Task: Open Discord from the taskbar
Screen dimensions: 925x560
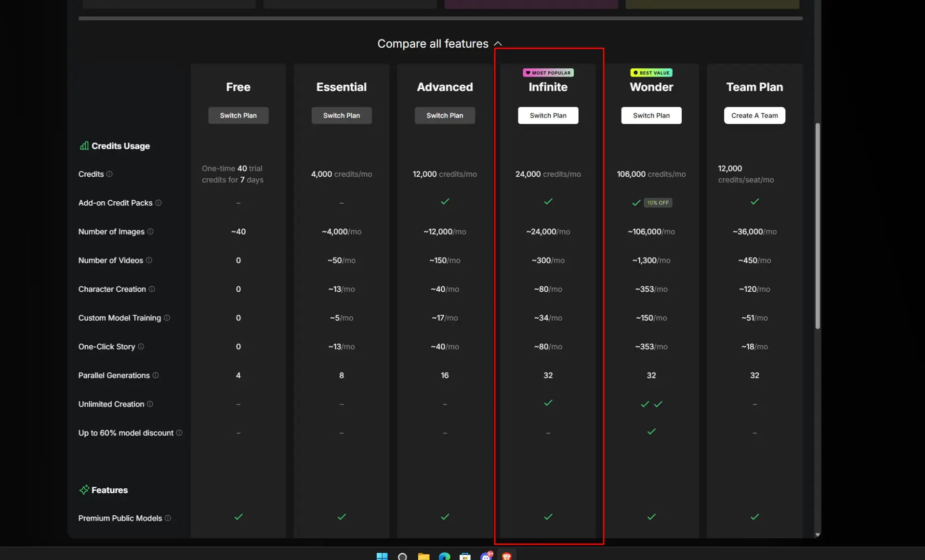Action: coord(487,556)
